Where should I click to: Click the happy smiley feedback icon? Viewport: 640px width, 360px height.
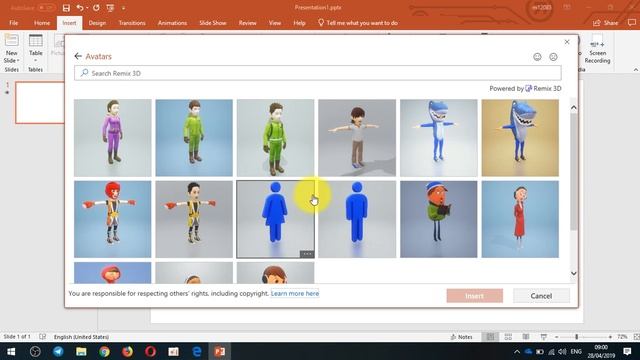click(537, 57)
